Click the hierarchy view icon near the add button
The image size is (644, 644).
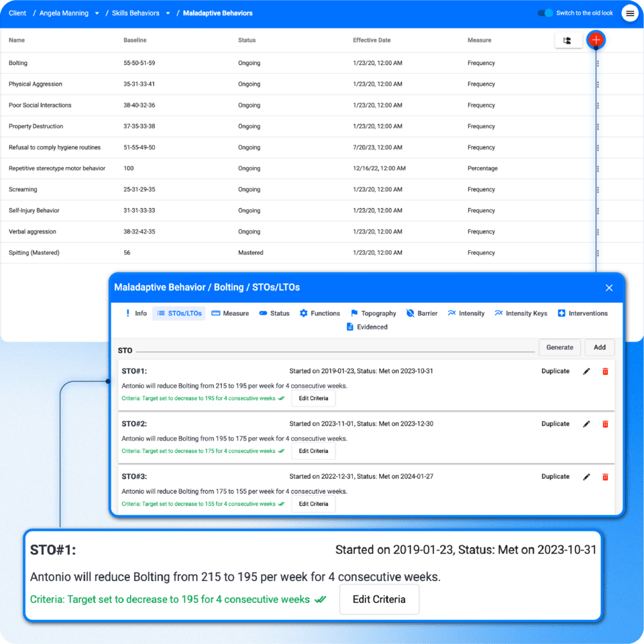(568, 40)
